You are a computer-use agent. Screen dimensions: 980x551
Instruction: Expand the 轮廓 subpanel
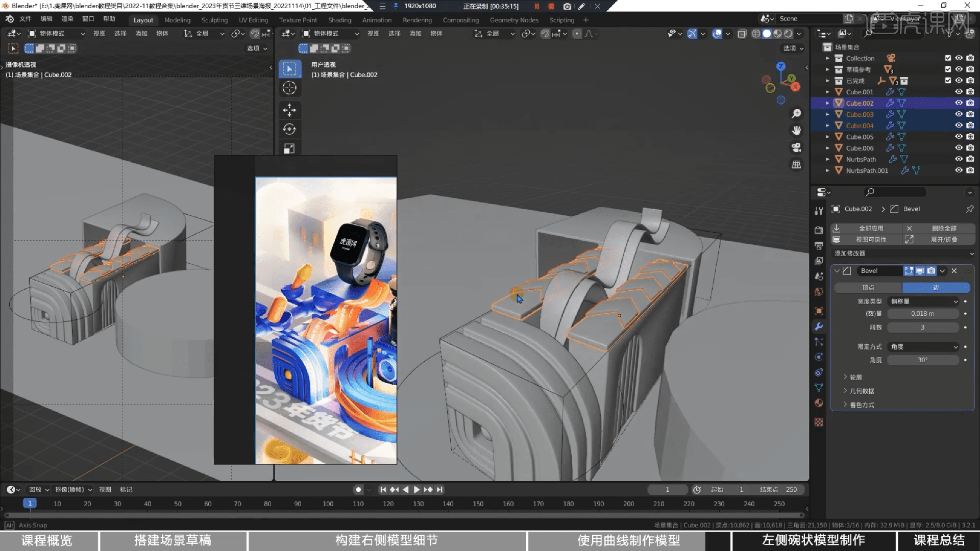852,378
